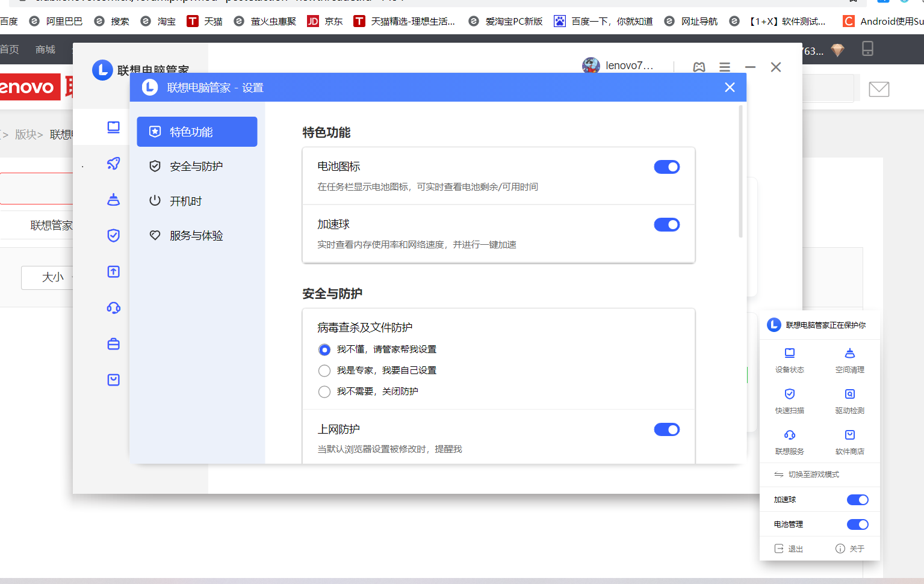
Task: Start 快速扫描 in tray popup
Action: coord(790,401)
